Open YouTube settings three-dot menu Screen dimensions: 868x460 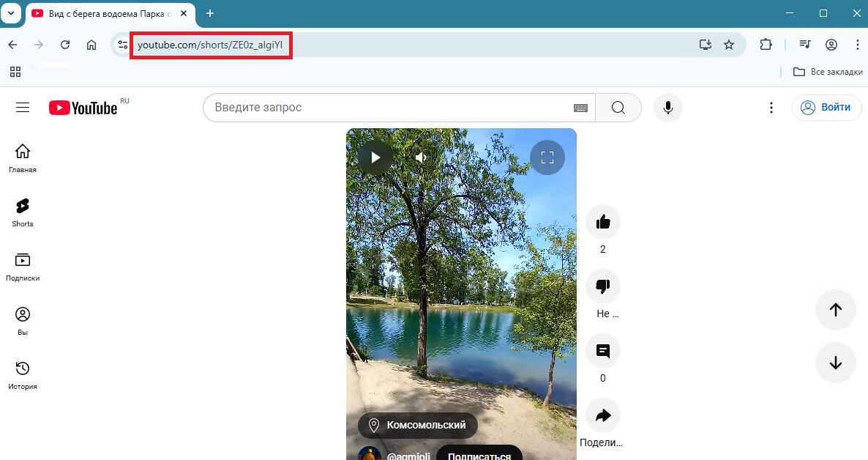(771, 108)
